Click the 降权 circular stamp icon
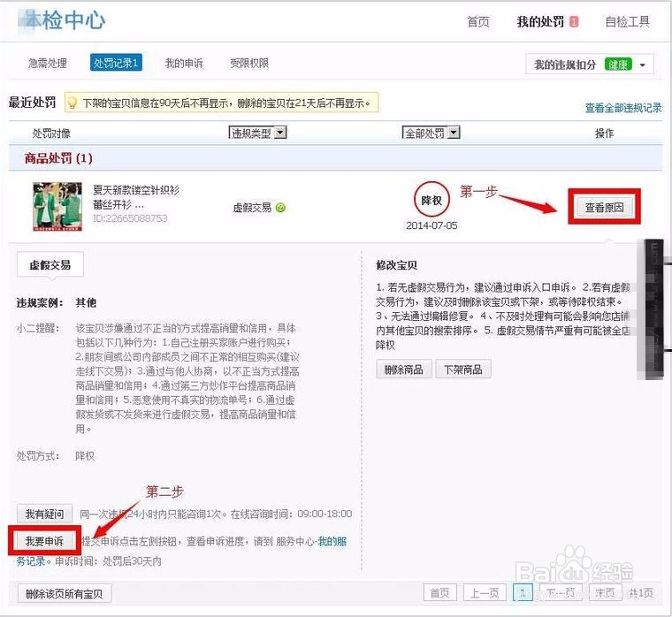Image resolution: width=672 pixels, height=617 pixels. [431, 200]
